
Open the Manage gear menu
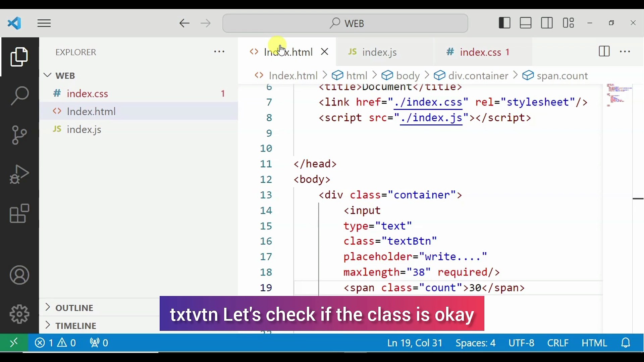[x=19, y=314]
